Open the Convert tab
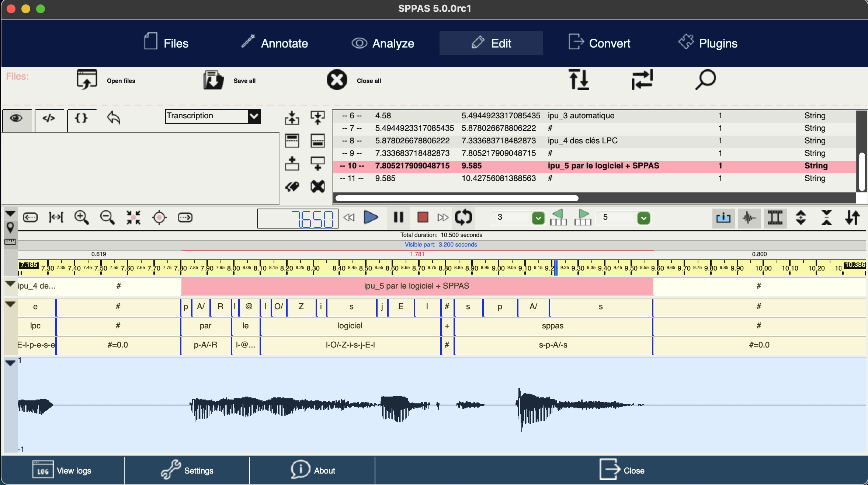 (599, 43)
